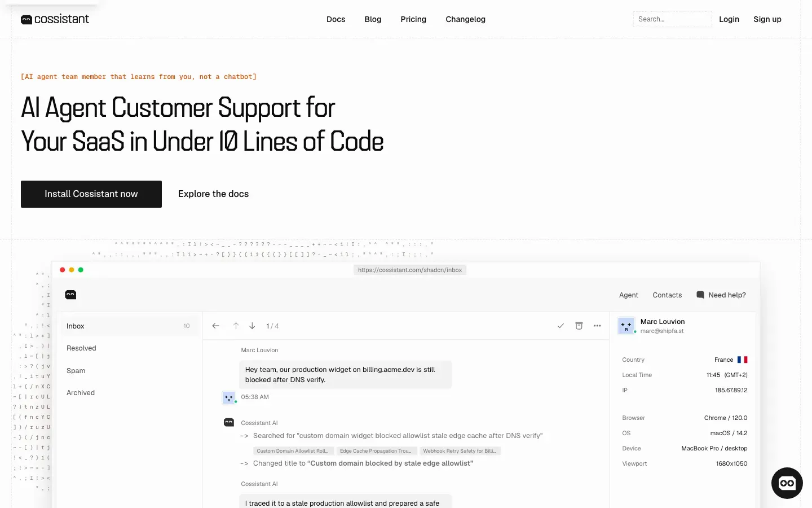Click the main hero headline
The image size is (812, 508).
[x=202, y=125]
